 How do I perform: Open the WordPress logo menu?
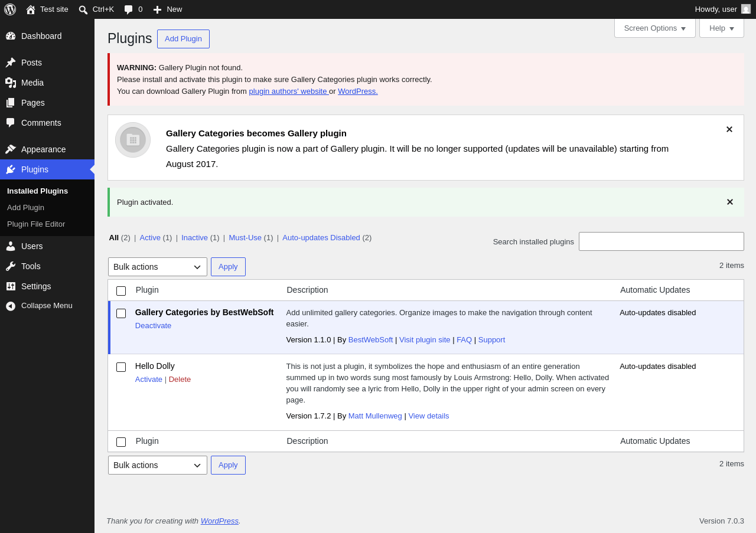click(x=10, y=9)
